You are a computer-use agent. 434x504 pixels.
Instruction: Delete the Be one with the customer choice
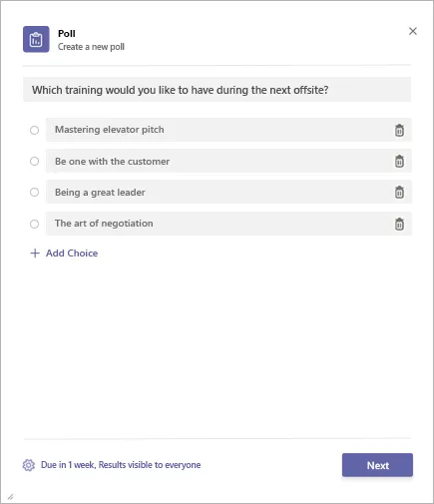tap(399, 161)
